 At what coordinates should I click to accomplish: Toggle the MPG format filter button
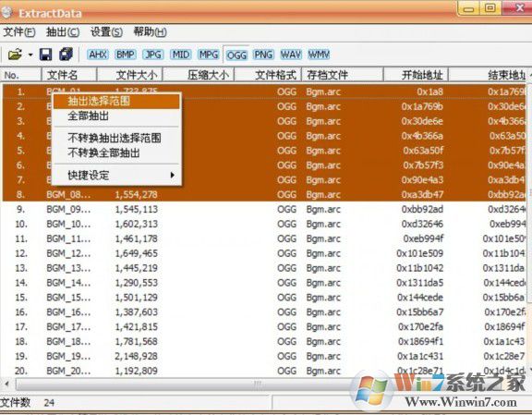(x=209, y=55)
